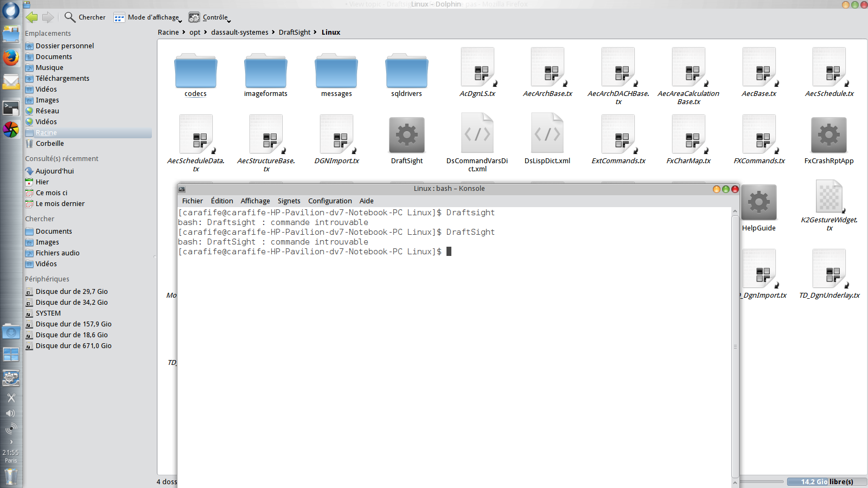Open Affichage menu in Konsole
868x488 pixels.
256,201
